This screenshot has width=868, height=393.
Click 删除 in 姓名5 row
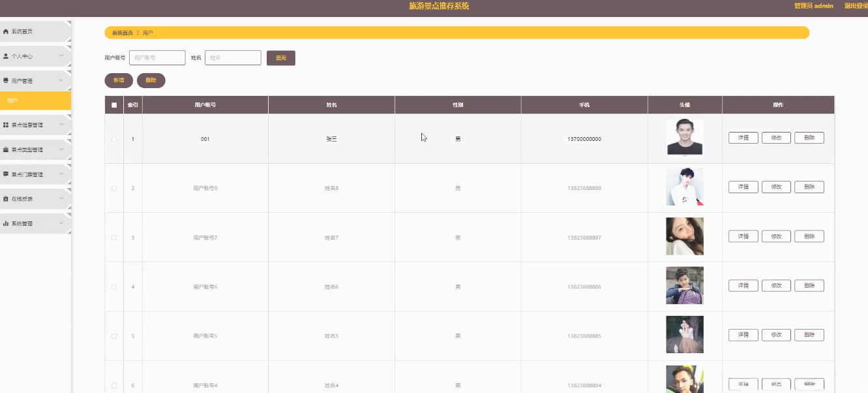(809, 335)
